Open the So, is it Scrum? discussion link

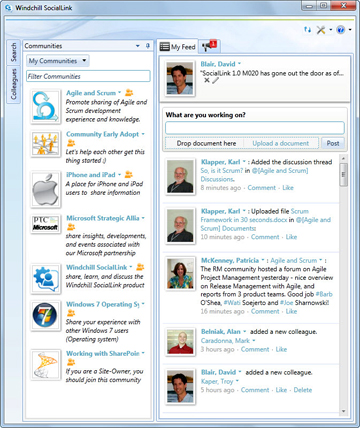click(x=222, y=171)
